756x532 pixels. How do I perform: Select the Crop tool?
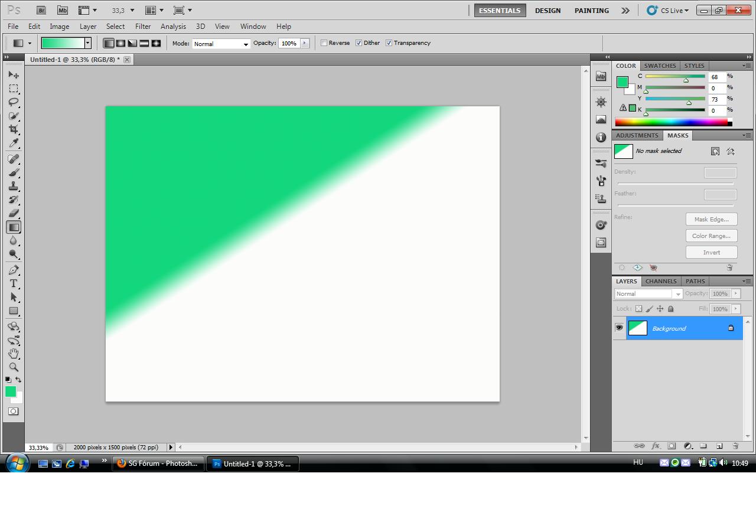pos(13,129)
